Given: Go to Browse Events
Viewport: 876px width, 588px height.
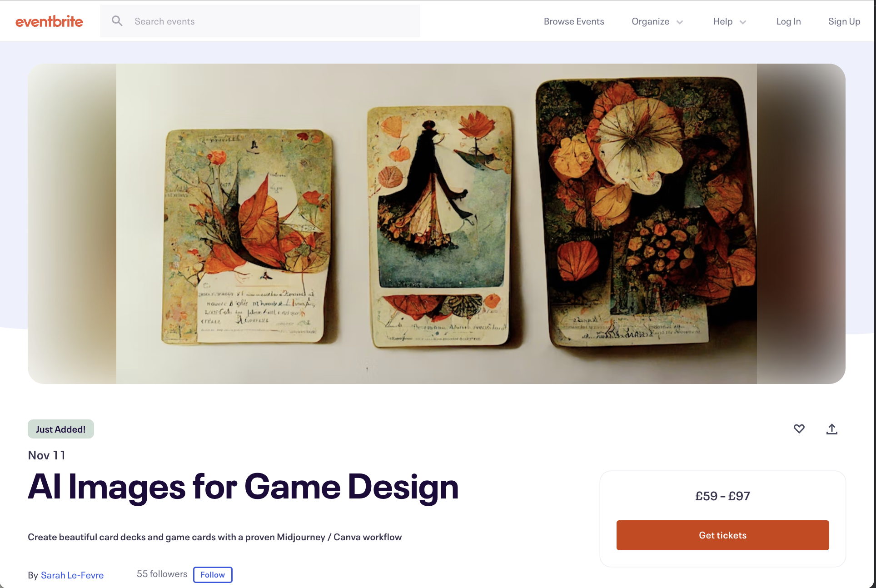Looking at the screenshot, I should [574, 21].
